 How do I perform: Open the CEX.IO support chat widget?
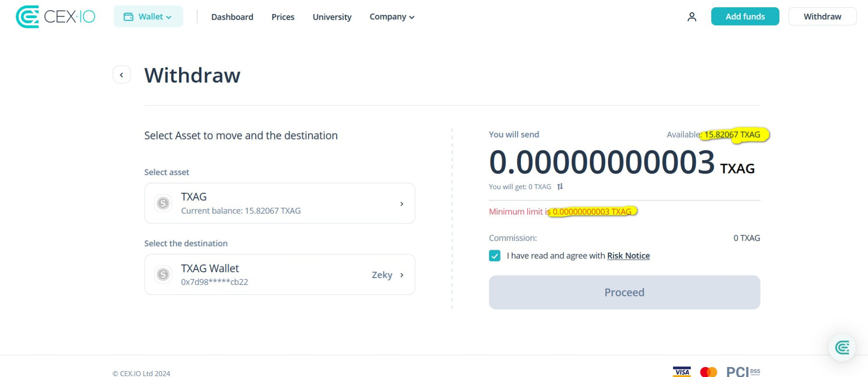click(842, 348)
